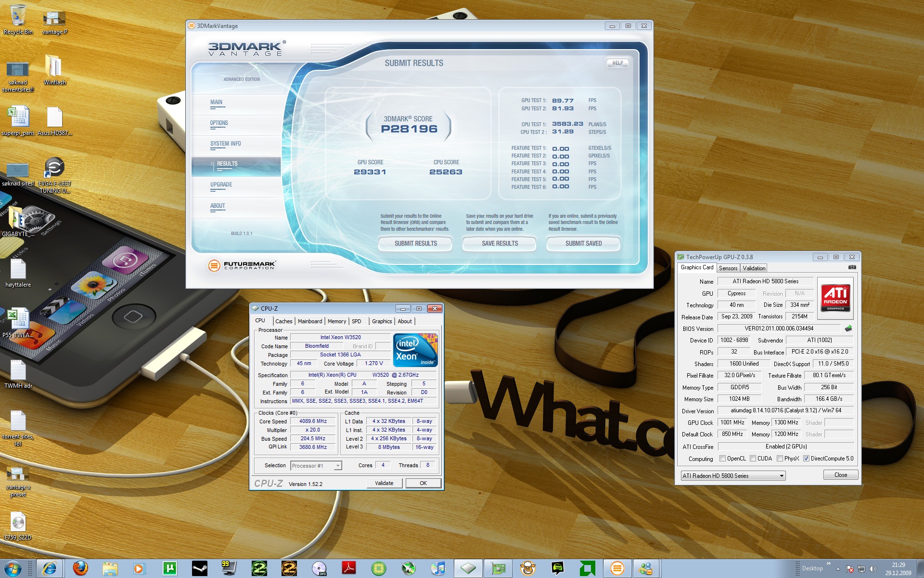This screenshot has height=578, width=924.
Task: Open the E759_S22D disc image icon
Action: (18, 526)
